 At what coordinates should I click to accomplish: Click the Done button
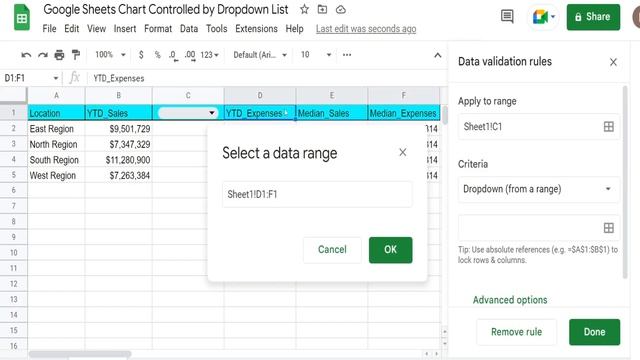click(594, 332)
